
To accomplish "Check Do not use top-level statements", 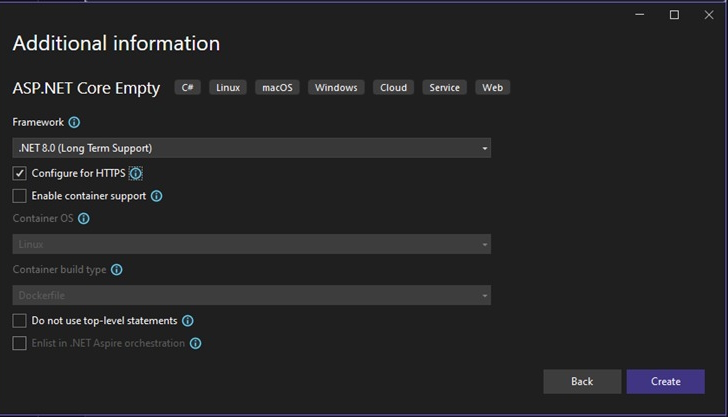I will [x=20, y=321].
